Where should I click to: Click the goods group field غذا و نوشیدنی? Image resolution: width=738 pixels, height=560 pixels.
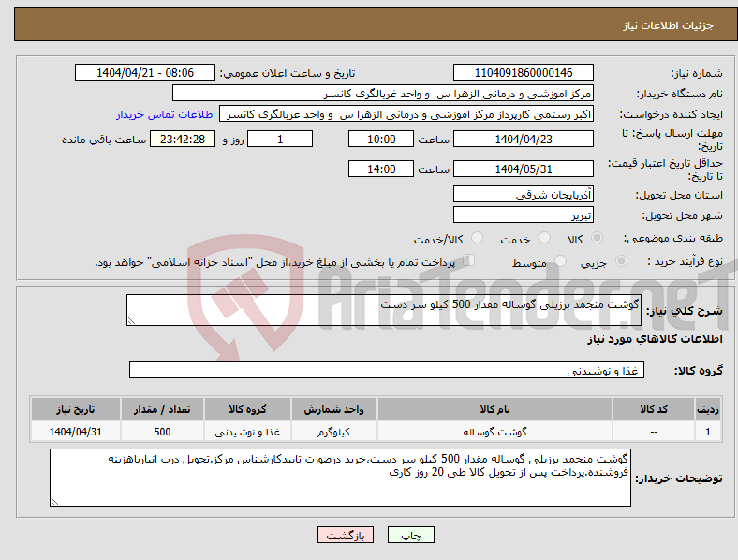pyautogui.click(x=387, y=370)
